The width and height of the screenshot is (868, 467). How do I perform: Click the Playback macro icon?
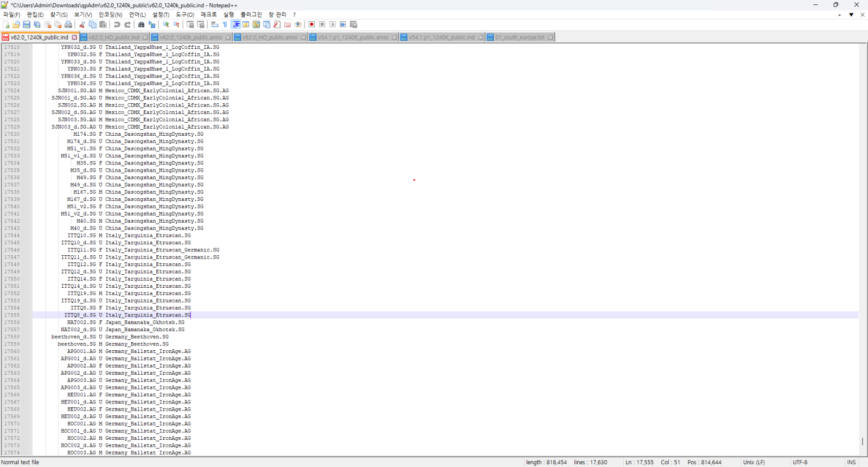tap(333, 24)
